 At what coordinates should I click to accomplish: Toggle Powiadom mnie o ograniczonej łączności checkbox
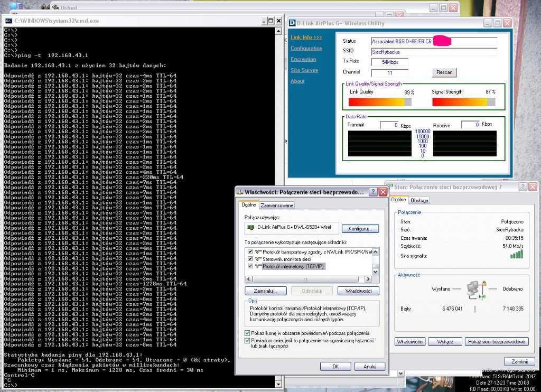click(x=247, y=341)
